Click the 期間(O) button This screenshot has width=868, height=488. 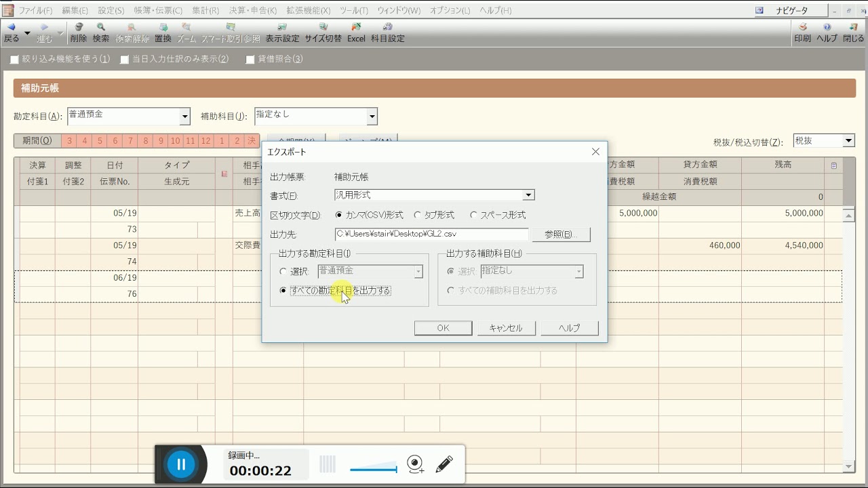[37, 141]
